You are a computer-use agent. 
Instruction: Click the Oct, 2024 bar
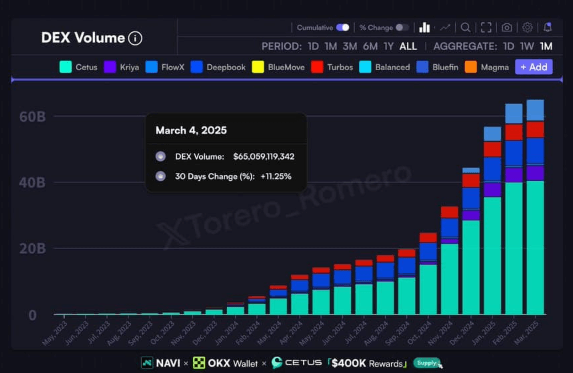(x=428, y=274)
